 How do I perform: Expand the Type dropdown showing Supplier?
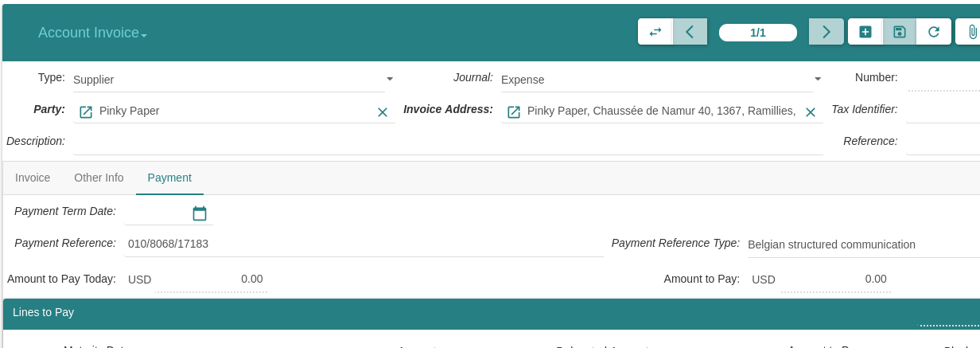390,79
